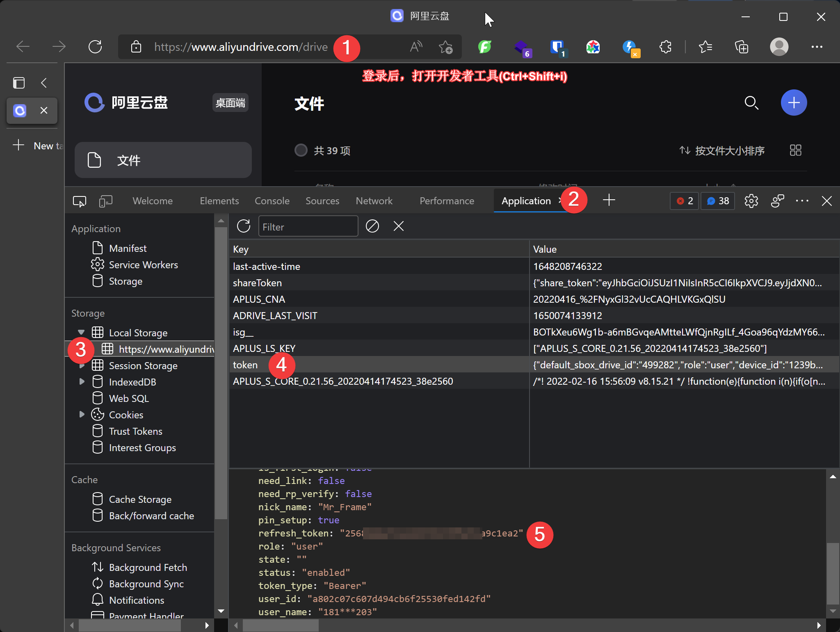Screen dimensions: 840x632
Task: Open DevTools settings gear
Action: pos(751,201)
